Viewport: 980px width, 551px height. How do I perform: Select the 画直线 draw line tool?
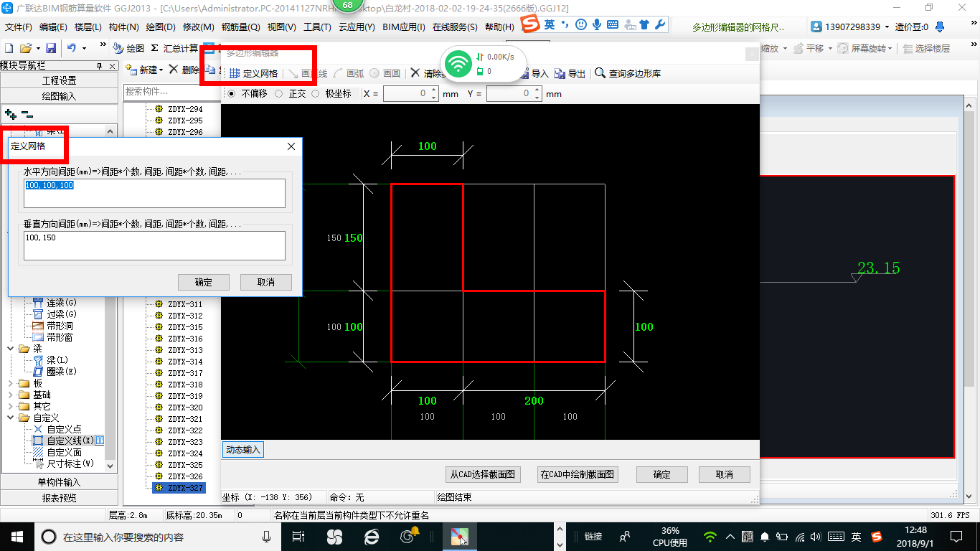pos(308,73)
